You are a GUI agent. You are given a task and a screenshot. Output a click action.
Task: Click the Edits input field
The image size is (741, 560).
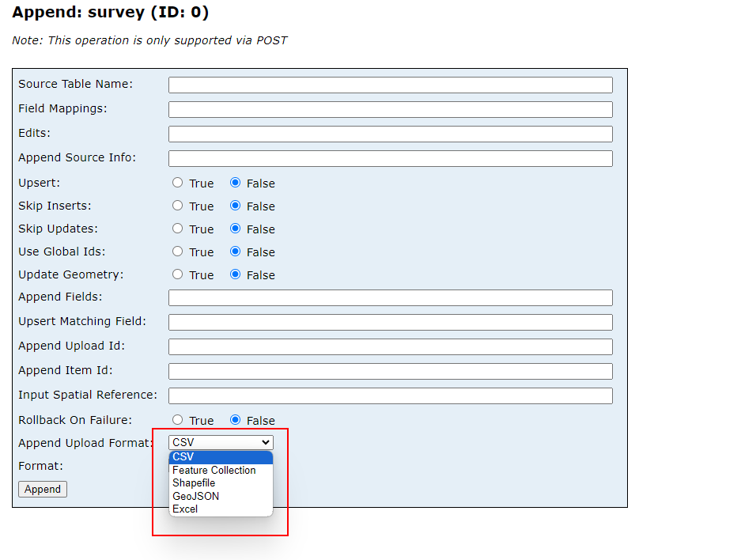[390, 134]
